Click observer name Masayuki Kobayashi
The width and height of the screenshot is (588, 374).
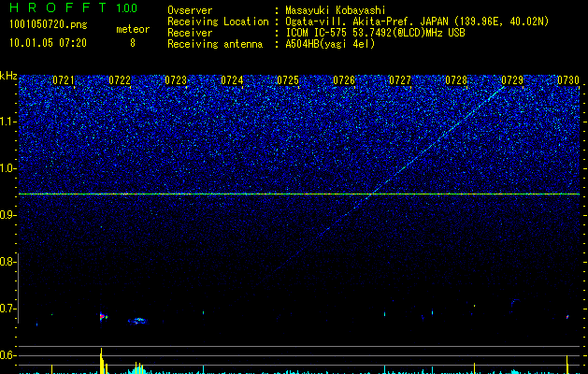[x=336, y=10]
